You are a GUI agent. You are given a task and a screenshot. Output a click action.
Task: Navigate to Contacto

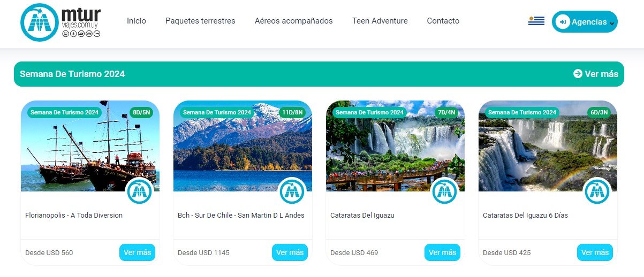[x=443, y=21]
